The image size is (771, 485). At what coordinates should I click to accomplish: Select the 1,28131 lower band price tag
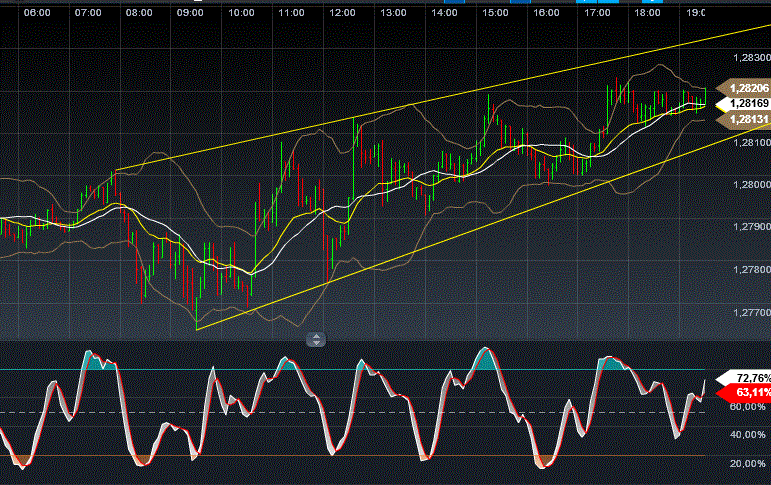(743, 119)
